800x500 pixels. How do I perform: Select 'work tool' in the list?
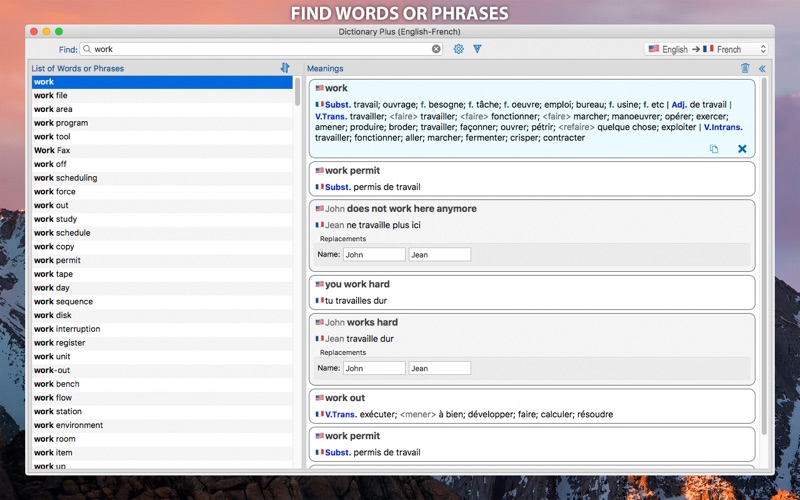click(x=162, y=137)
